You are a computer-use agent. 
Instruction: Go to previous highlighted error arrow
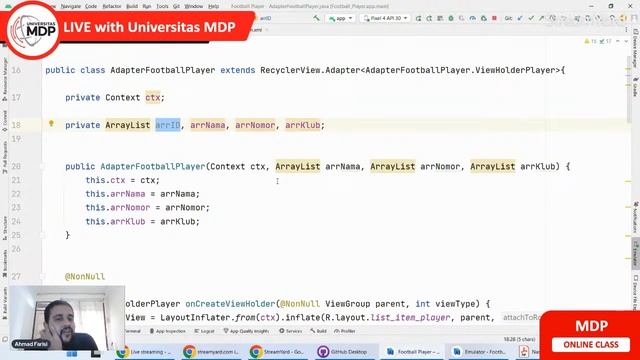[618, 41]
